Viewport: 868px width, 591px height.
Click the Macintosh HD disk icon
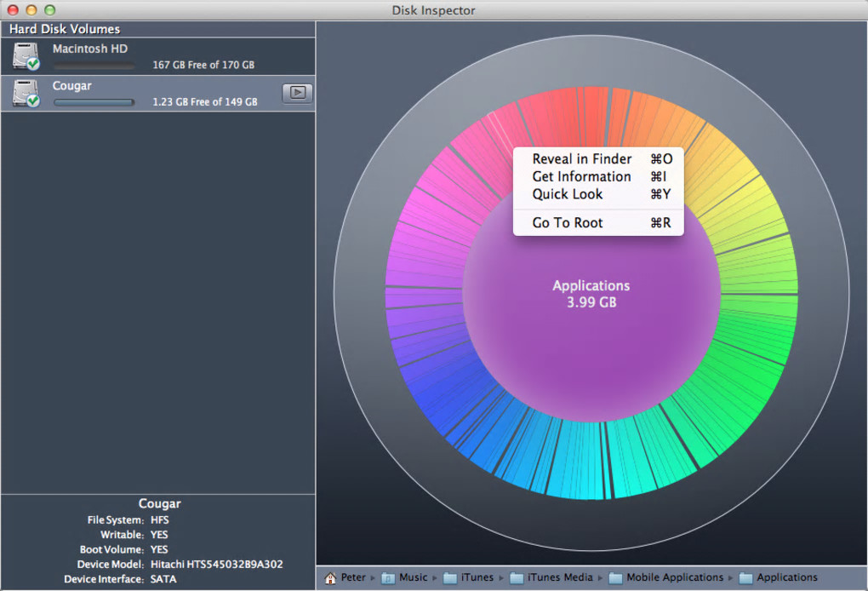pos(26,56)
